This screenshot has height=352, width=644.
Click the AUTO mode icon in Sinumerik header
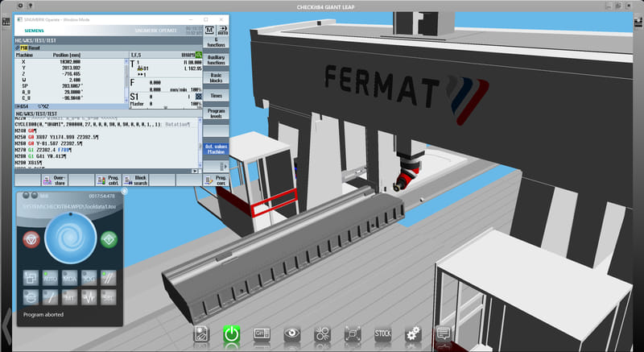[x=223, y=31]
